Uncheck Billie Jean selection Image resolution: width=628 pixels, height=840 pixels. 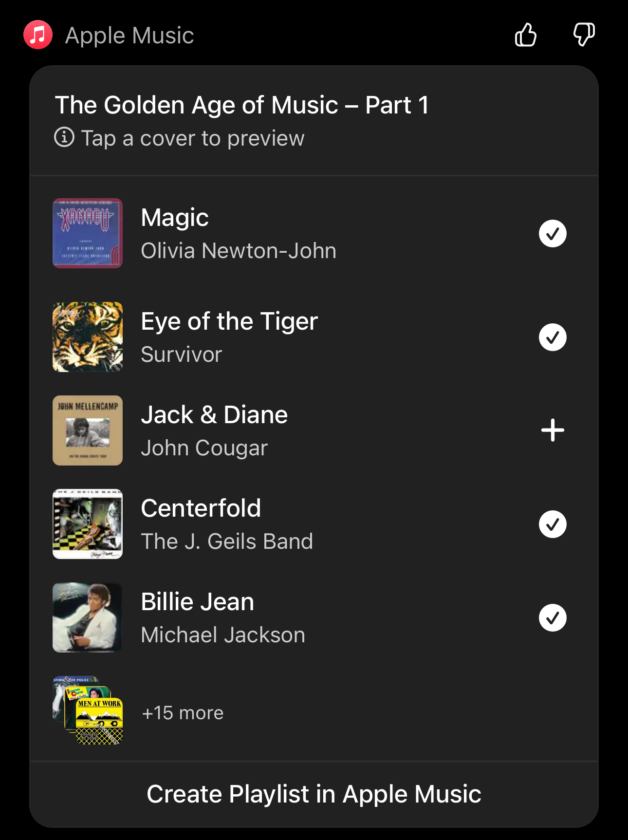click(x=553, y=617)
